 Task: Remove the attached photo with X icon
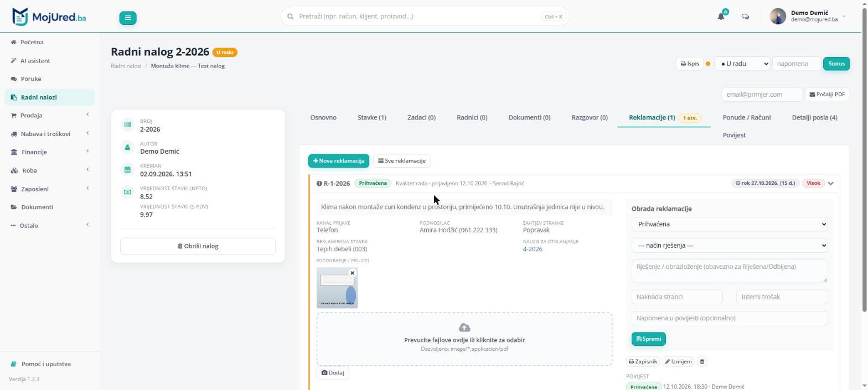(x=352, y=273)
